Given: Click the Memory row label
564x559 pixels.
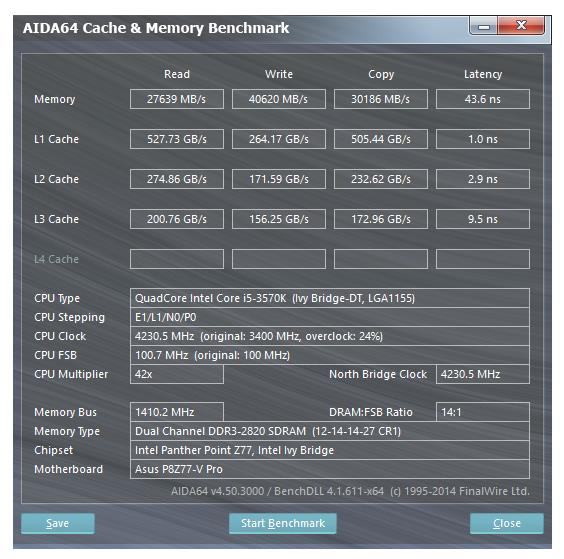Looking at the screenshot, I should coord(55,99).
